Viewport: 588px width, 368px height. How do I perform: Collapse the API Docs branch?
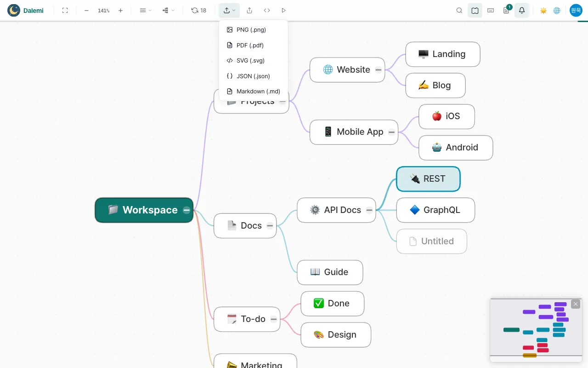coord(369,210)
